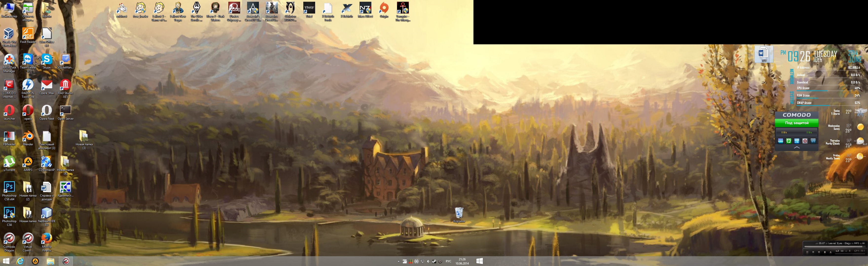Viewport: 868px width, 266px height.
Task: Toggle repeat mode in the AIMP widget
Action: [842, 251]
